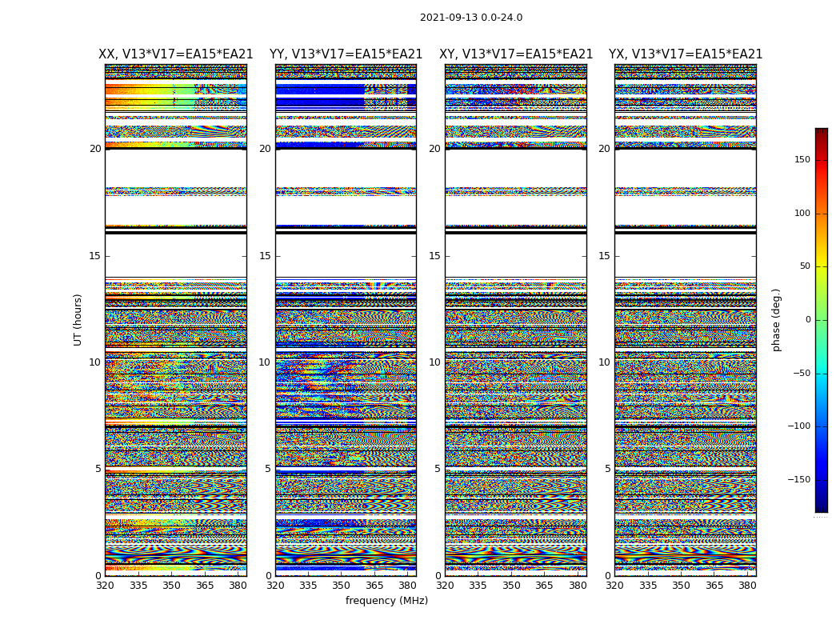The width and height of the screenshot is (840, 640).
Task: Click the 335 frequency tick under the YX panel
Action: coord(648,586)
